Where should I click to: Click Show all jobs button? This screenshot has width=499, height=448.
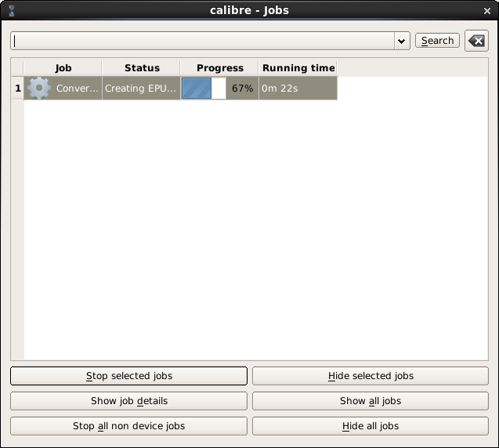tap(371, 401)
